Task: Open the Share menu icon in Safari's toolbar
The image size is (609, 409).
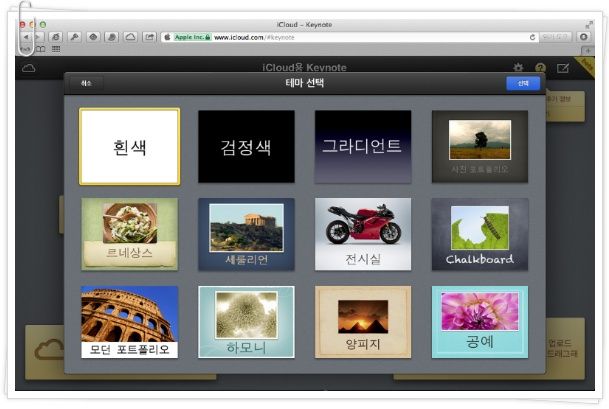Action: coord(150,37)
